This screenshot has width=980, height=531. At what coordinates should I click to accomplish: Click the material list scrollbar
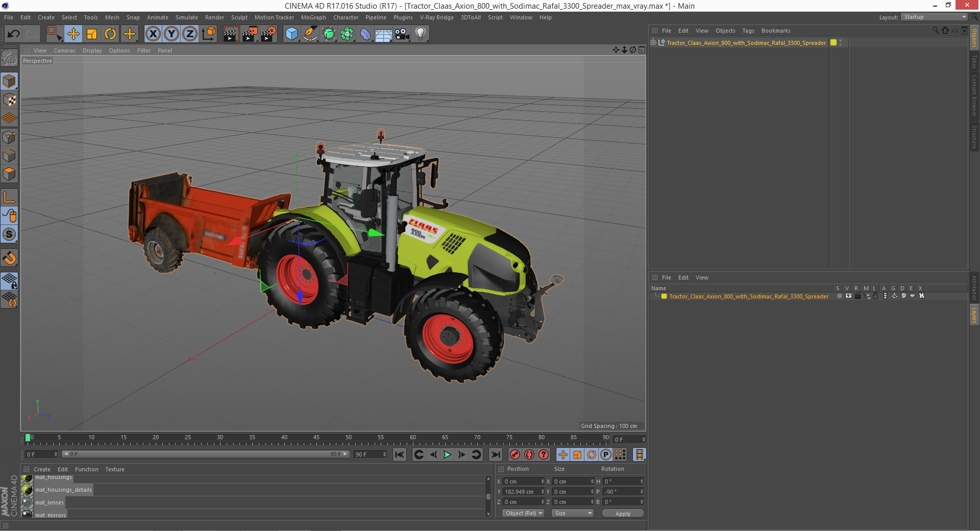[x=488, y=496]
